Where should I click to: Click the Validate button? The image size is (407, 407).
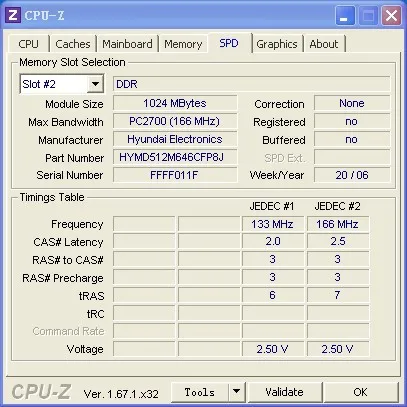pyautogui.click(x=284, y=392)
